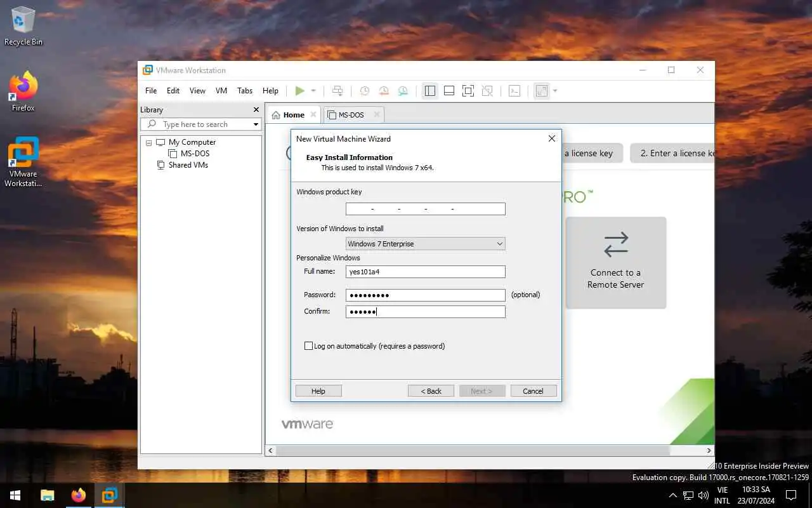Open the Action Center notifications icon

point(791,495)
